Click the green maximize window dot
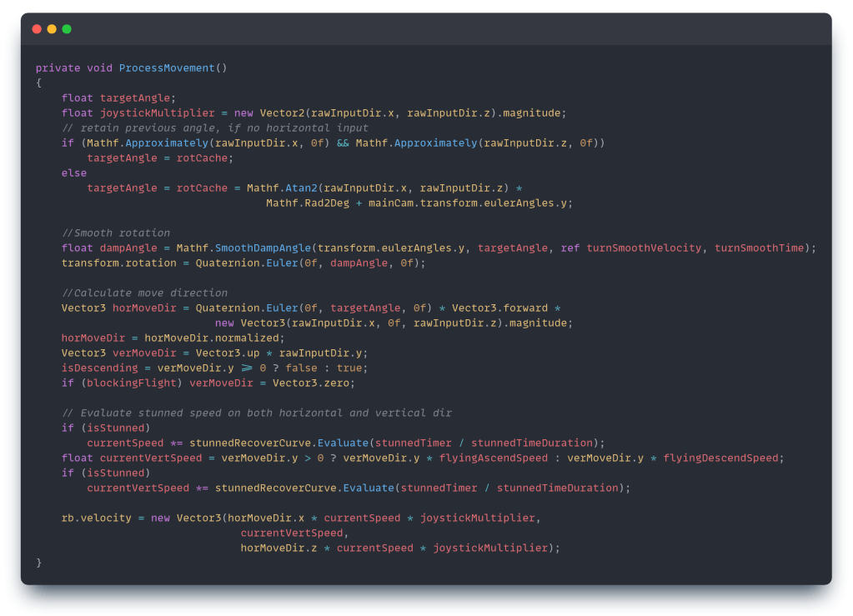This screenshot has height=616, width=853. 67,29
